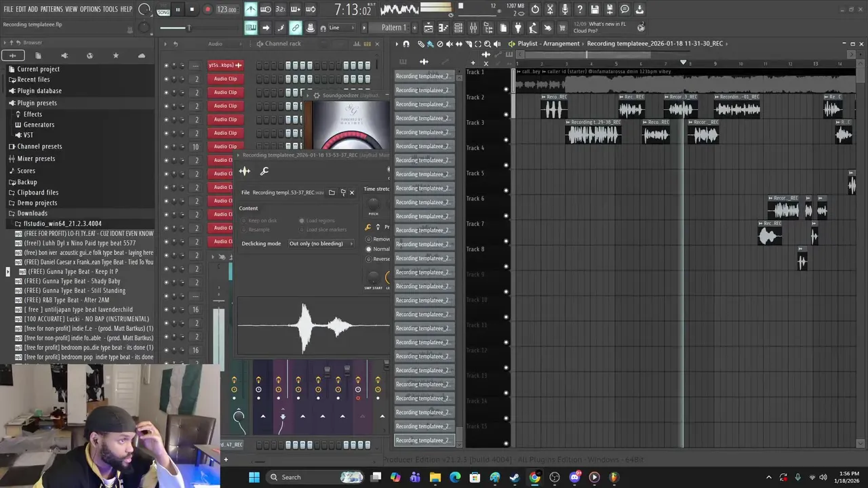Open the FILE menu
Screen dimensions: 868x488
pyautogui.click(x=8, y=9)
